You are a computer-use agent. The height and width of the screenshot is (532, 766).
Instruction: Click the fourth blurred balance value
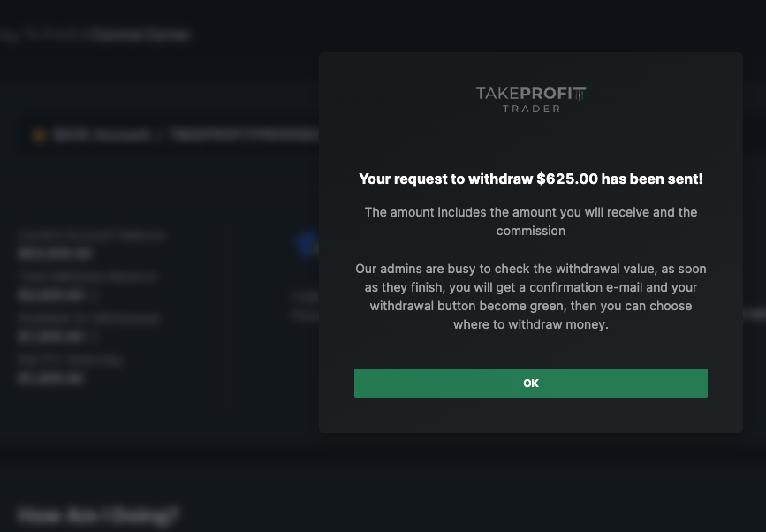[x=51, y=378]
